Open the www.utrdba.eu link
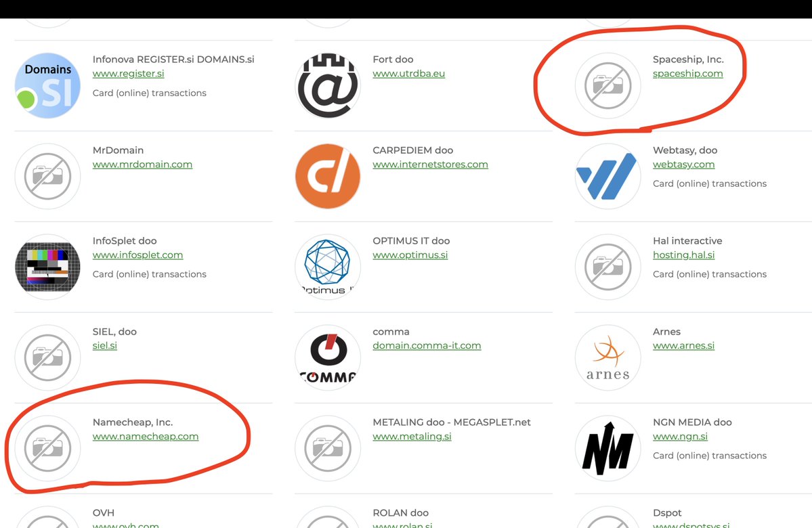 tap(408, 74)
